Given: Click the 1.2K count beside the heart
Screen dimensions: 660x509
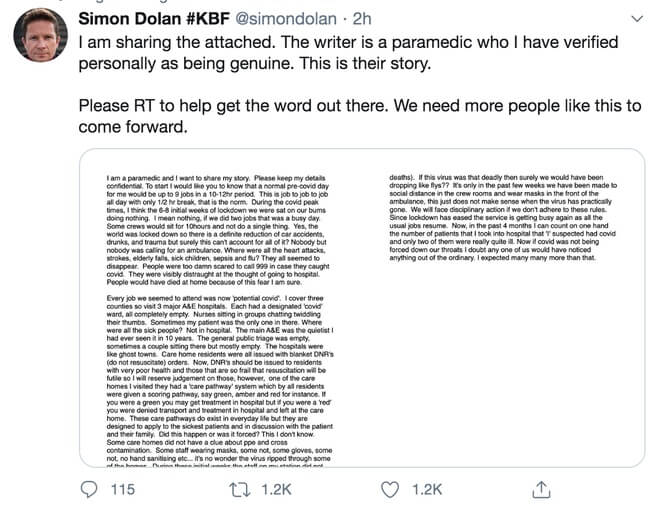Looking at the screenshot, I should click(x=427, y=489).
